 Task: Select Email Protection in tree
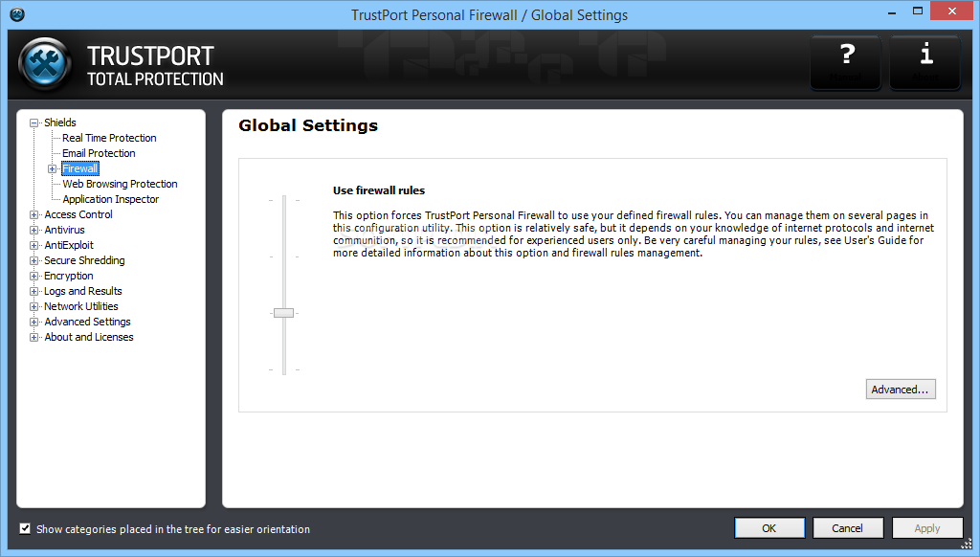pyautogui.click(x=99, y=153)
